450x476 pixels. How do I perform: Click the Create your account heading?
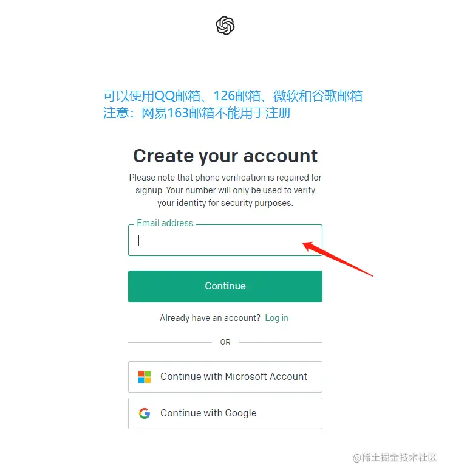225,156
